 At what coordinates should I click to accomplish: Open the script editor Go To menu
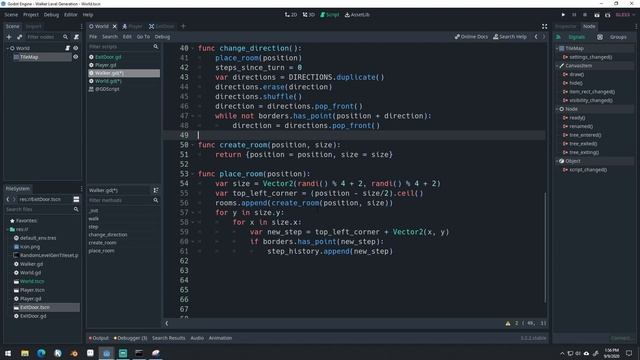coord(143,37)
